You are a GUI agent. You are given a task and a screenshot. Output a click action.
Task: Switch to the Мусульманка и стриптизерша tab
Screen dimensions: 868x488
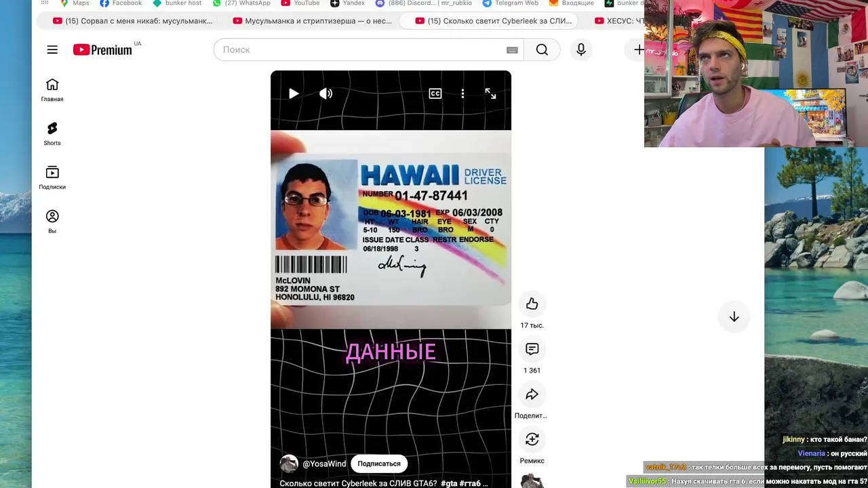point(313,21)
